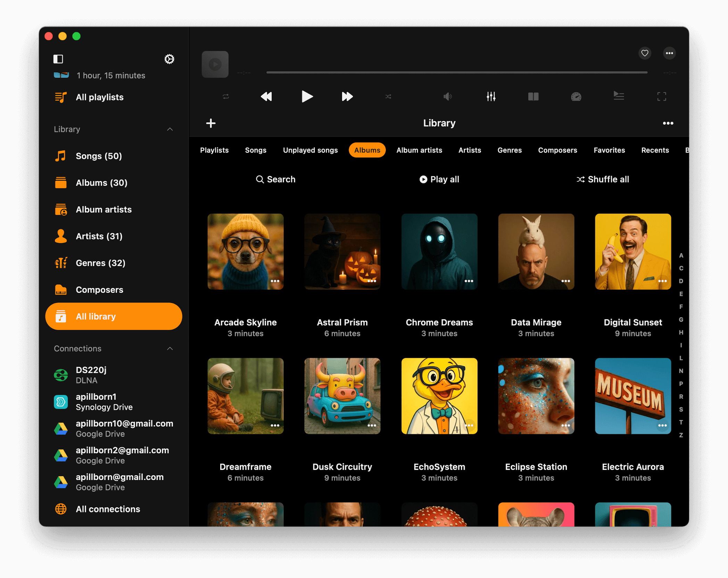
Task: Expand options with the top-right ellipsis
Action: 670,53
